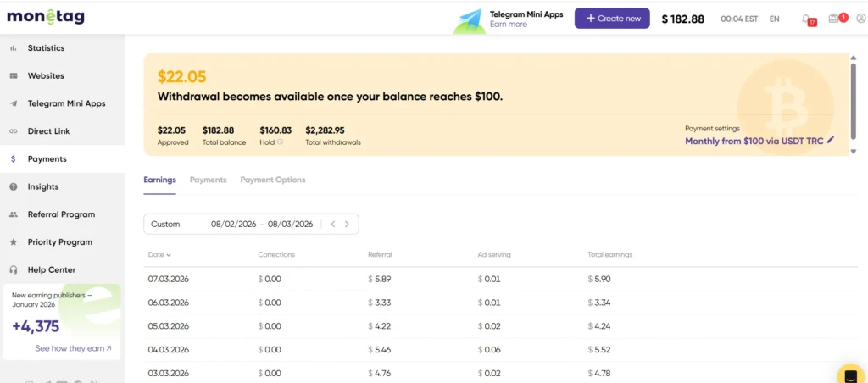The height and width of the screenshot is (383, 868).
Task: Open the notifications bell icon
Action: coord(806,19)
